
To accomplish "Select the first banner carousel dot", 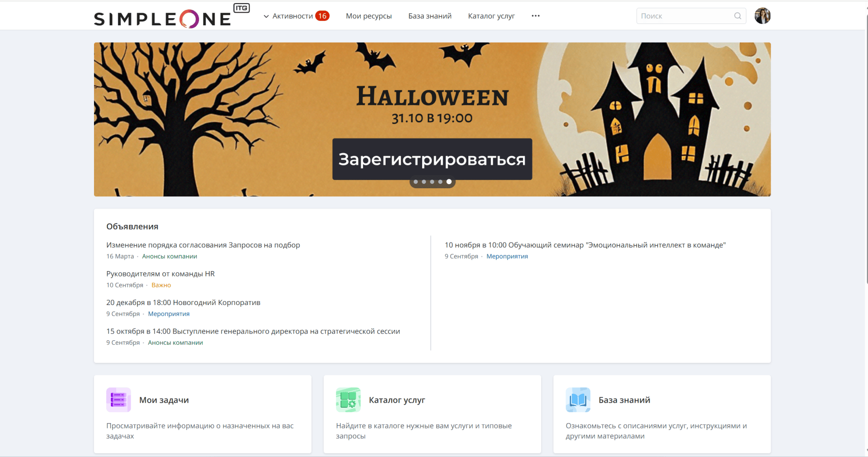I will 416,182.
